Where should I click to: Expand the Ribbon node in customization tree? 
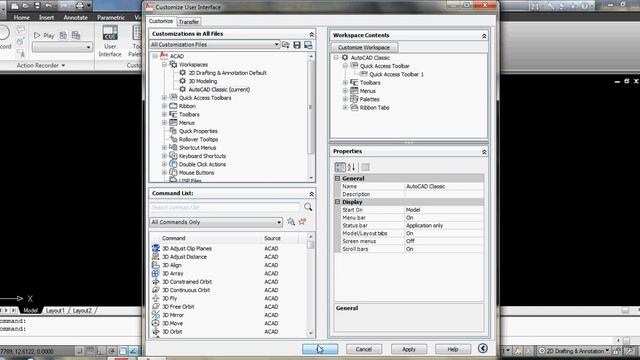pyautogui.click(x=164, y=106)
